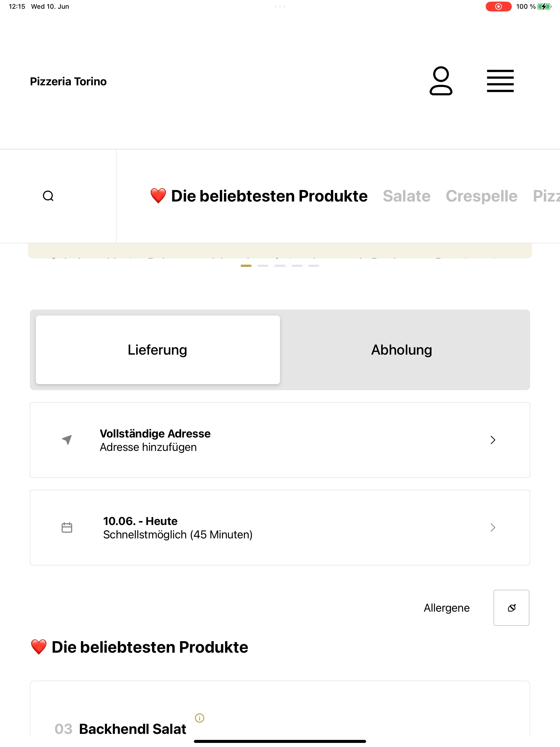Select the Lieferung delivery option
Screen dimensions: 560x747
click(x=158, y=350)
